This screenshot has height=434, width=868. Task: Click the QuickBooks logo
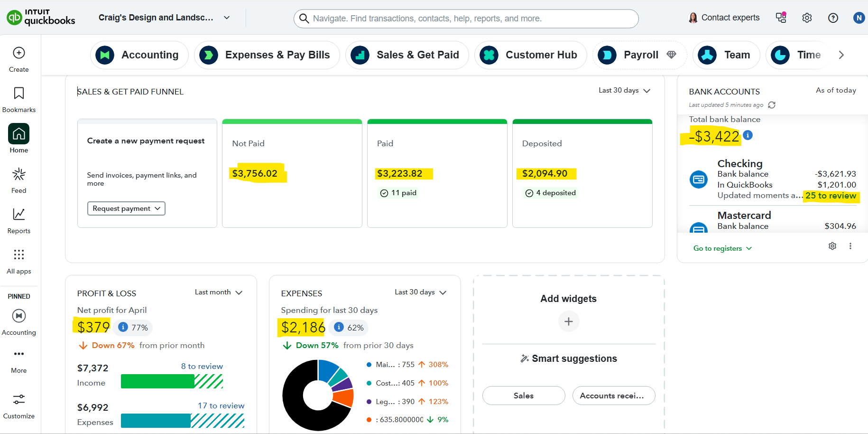coord(41,17)
